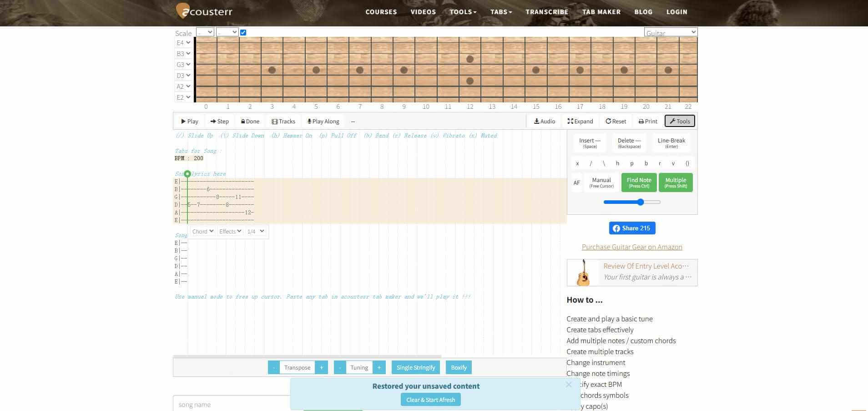Insert bend symbol b
The width and height of the screenshot is (868, 411).
[646, 163]
